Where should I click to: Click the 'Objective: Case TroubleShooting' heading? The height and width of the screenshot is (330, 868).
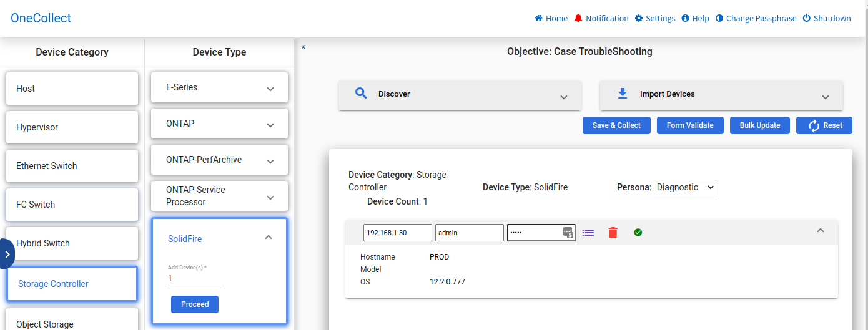pyautogui.click(x=579, y=52)
